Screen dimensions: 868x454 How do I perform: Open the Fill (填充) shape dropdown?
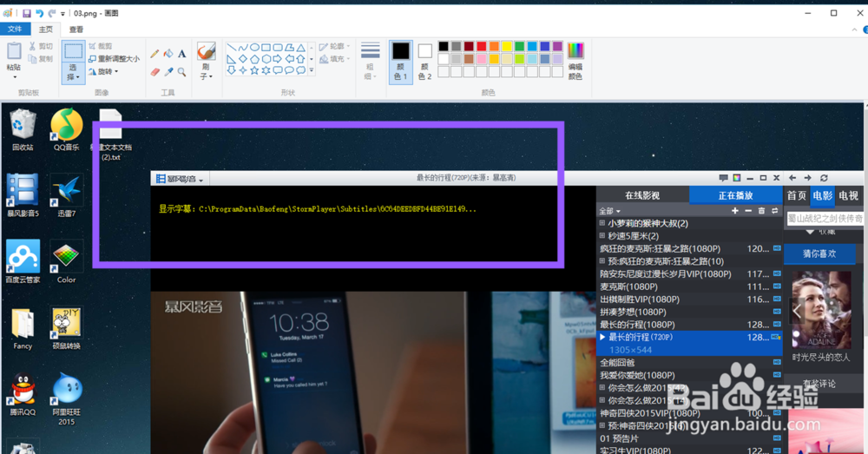[335, 59]
